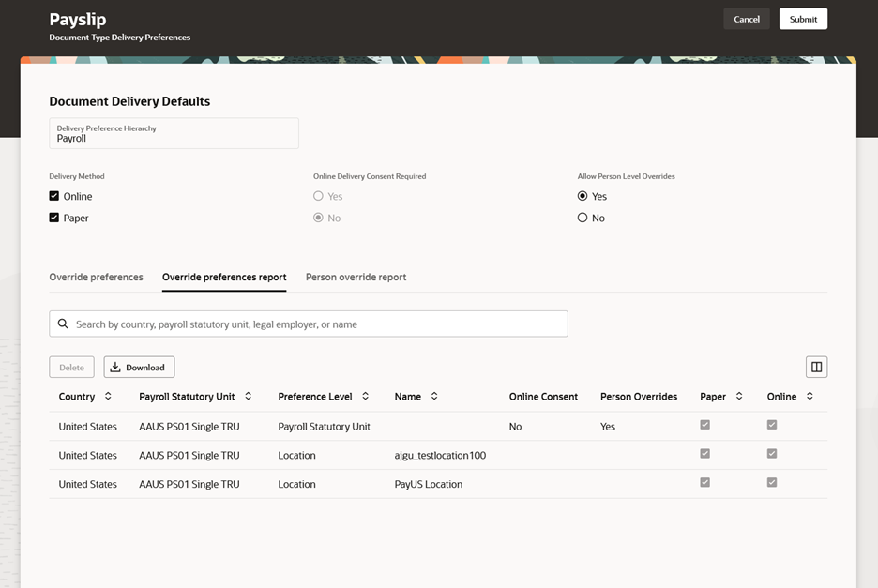The image size is (878, 588).
Task: Sort the Name column arrows
Action: 434,396
